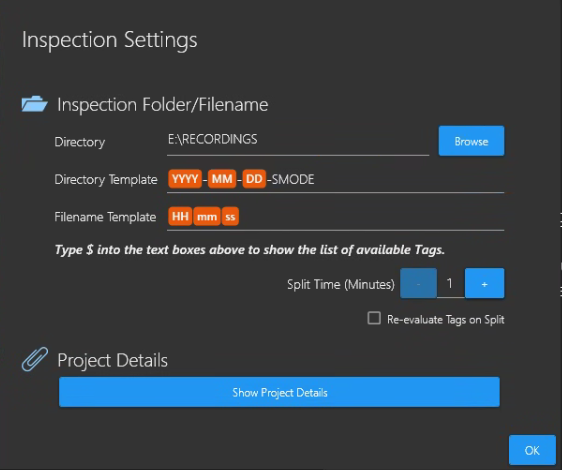The width and height of the screenshot is (562, 470).
Task: Click the paperclip icon next to Project Details
Action: [x=35, y=359]
